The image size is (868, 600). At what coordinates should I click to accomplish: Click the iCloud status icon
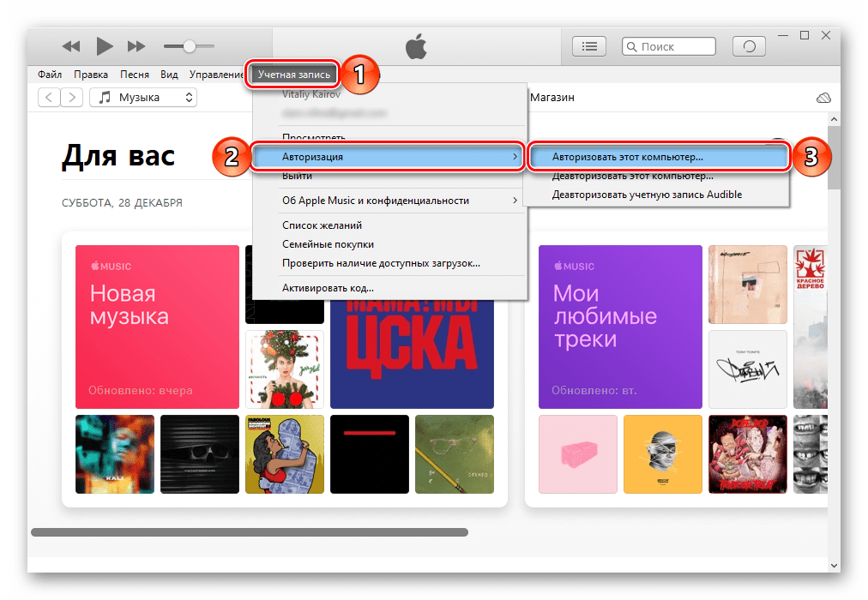click(823, 98)
